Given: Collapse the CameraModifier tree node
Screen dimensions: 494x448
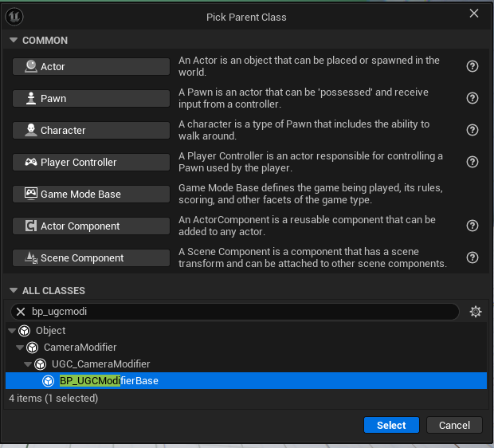Looking at the screenshot, I should point(19,348).
